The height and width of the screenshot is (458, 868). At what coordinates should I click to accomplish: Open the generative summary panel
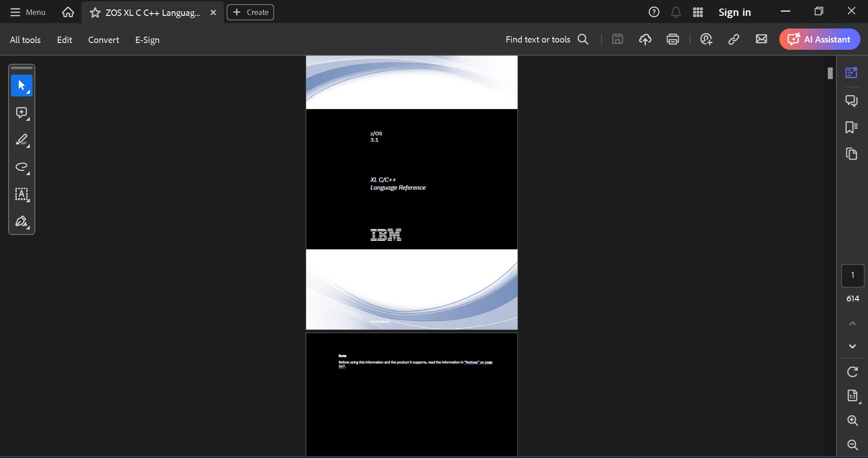(x=852, y=72)
